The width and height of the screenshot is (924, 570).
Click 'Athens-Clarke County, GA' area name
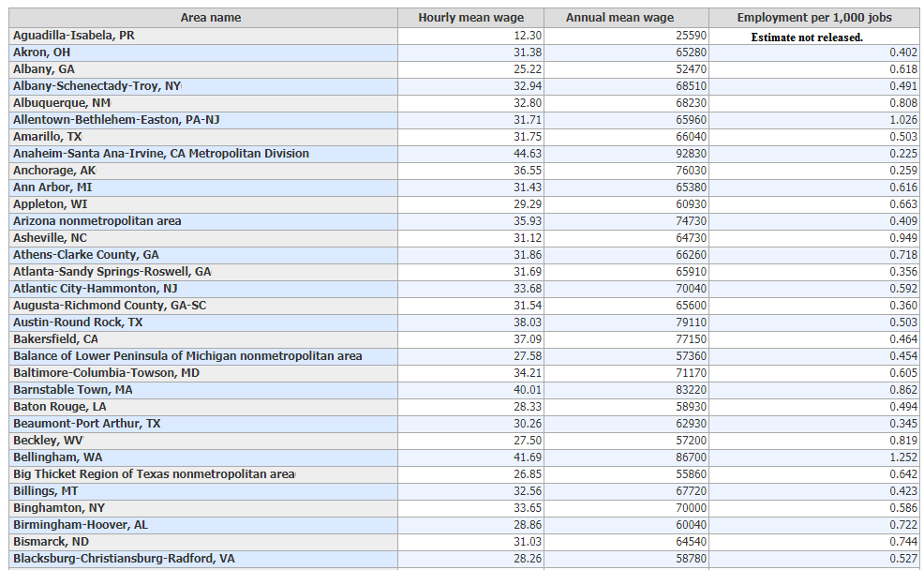coord(86,255)
